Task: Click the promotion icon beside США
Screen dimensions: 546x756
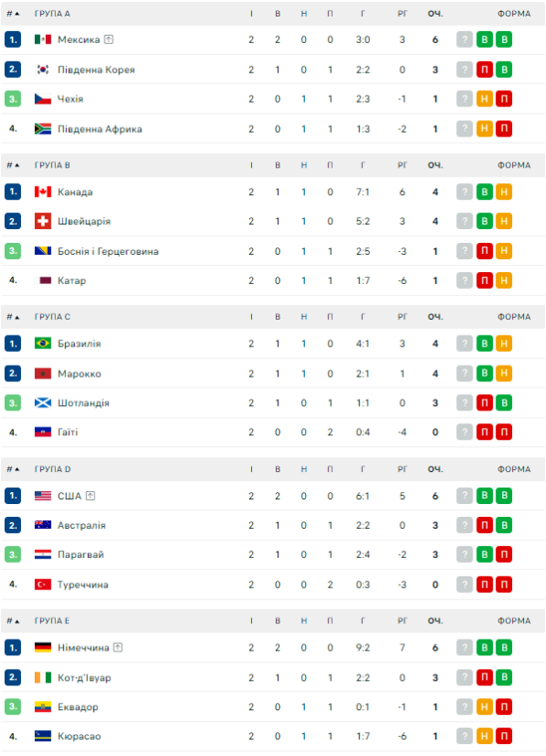Action: coord(91,496)
